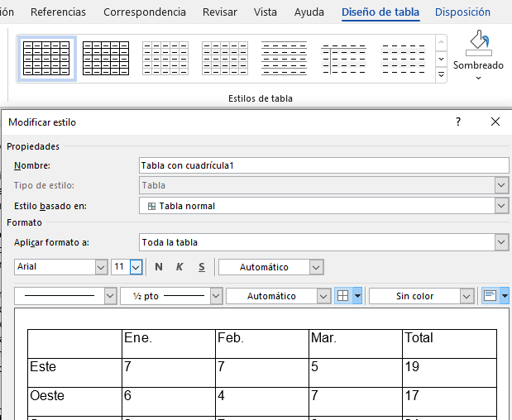This screenshot has height=420, width=512.
Task: Pick the fifth horizontal-lines table style
Action: 284,59
